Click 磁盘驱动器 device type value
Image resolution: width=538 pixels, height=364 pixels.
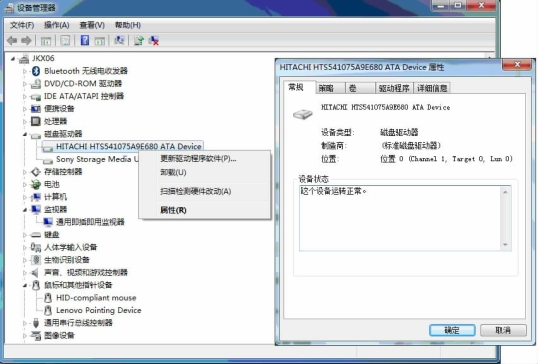click(399, 132)
